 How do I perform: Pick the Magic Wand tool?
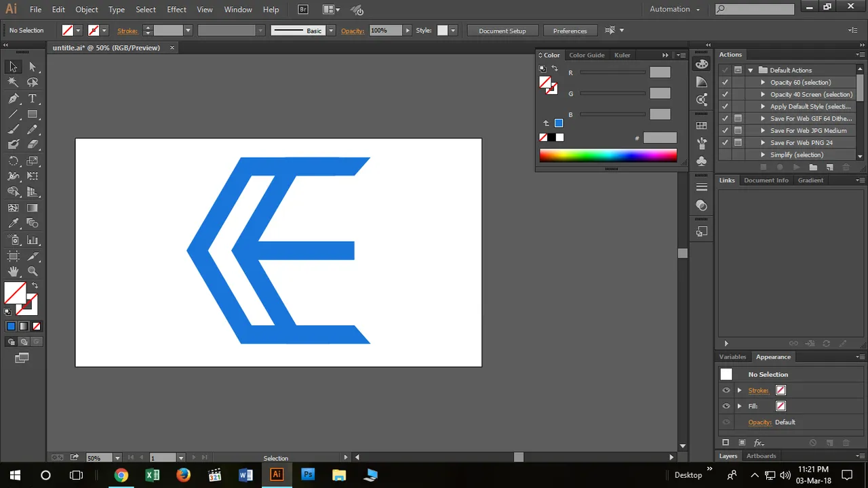[x=13, y=82]
